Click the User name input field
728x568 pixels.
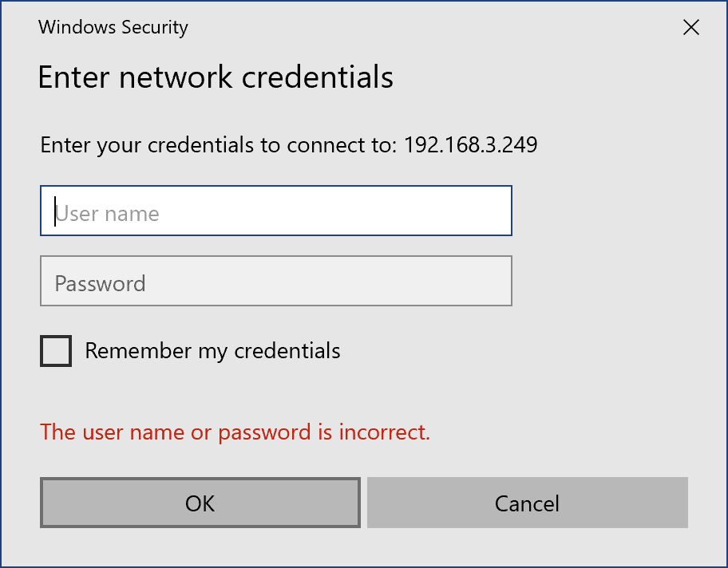[275, 211]
